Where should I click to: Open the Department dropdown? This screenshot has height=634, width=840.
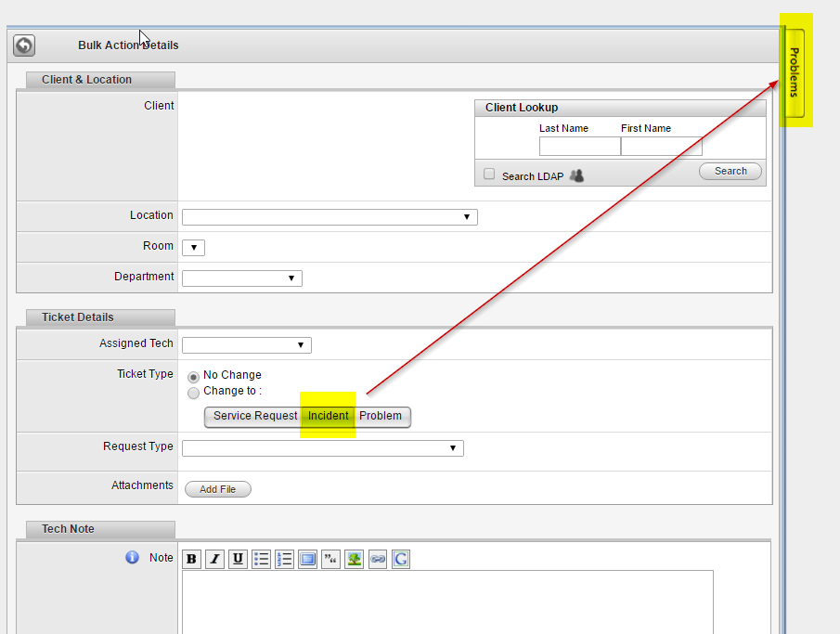242,278
